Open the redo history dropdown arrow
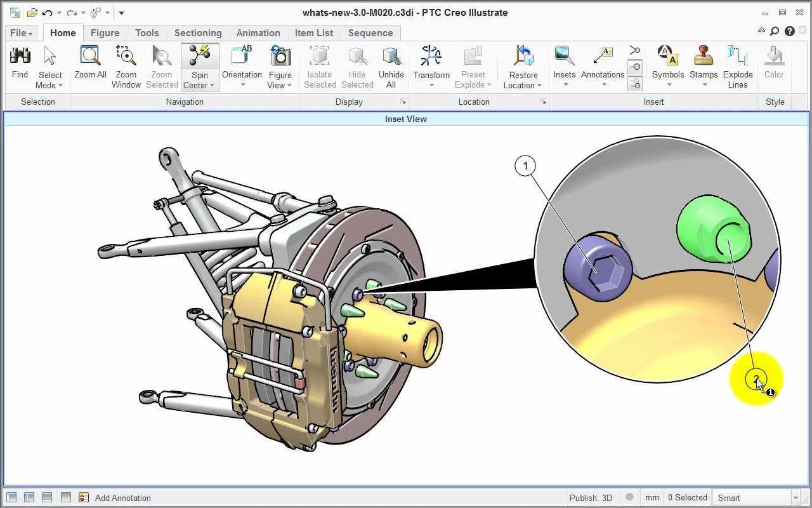The width and height of the screenshot is (812, 508). pyautogui.click(x=83, y=13)
